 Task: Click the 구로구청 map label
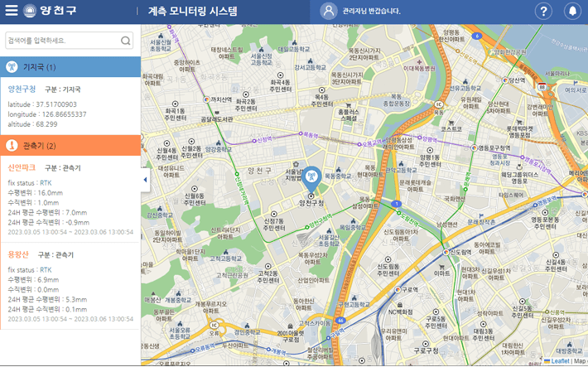click(426, 350)
